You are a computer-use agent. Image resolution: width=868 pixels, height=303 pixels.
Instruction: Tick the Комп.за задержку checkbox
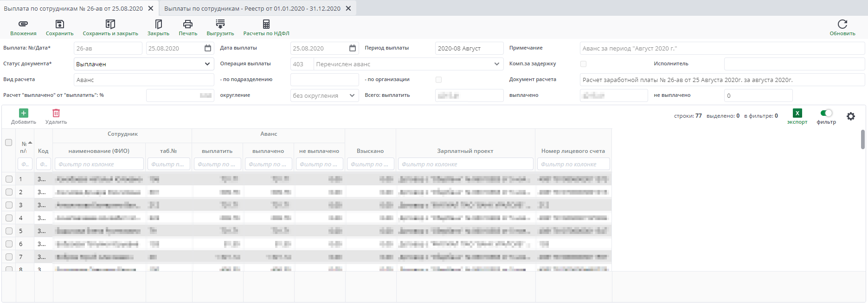(583, 64)
